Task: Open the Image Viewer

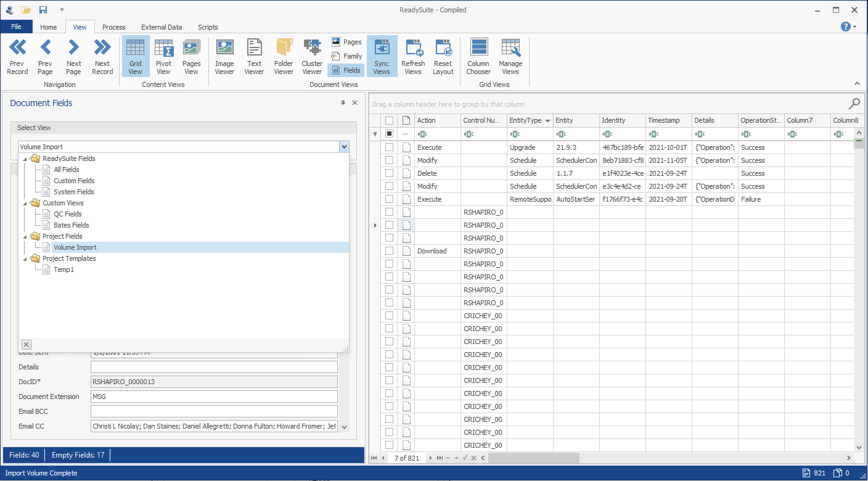Action: tap(224, 57)
